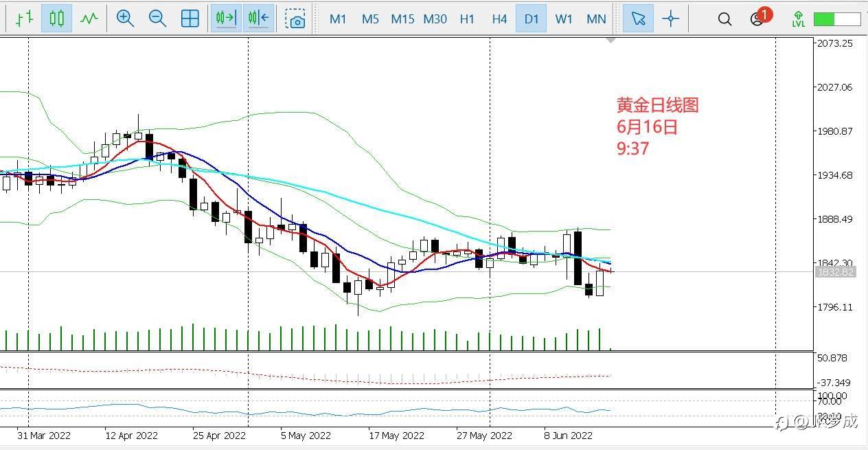Click price scale value 1934.68

834,175
